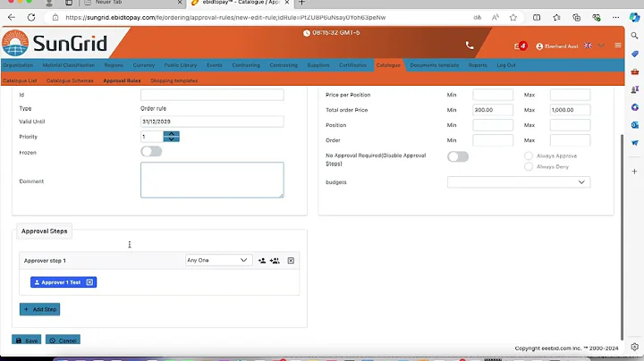Open browser more options ellipsis
Screen dimensions: 644x361
(x=615, y=17)
